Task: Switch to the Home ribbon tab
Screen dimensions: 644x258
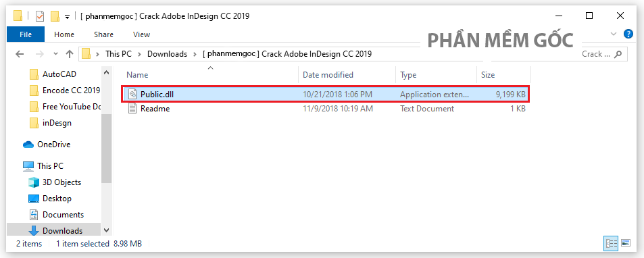Action: click(x=64, y=34)
